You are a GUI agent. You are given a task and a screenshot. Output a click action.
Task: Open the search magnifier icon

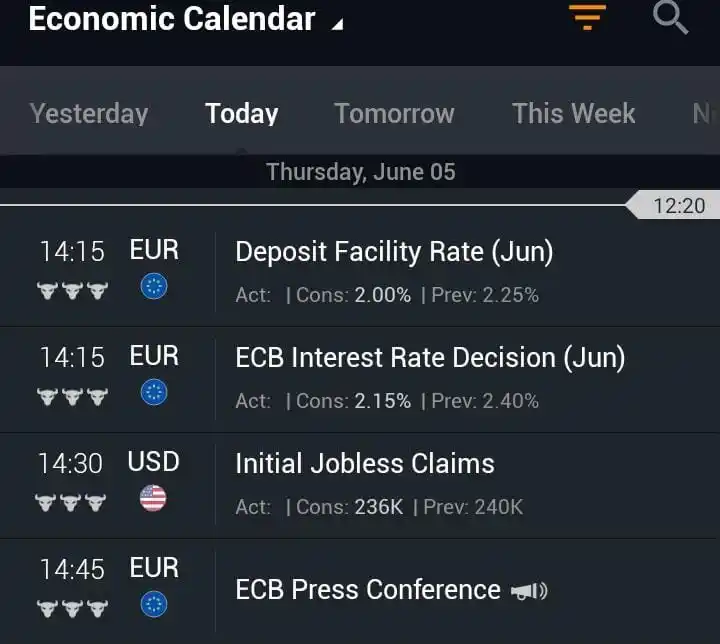[670, 17]
